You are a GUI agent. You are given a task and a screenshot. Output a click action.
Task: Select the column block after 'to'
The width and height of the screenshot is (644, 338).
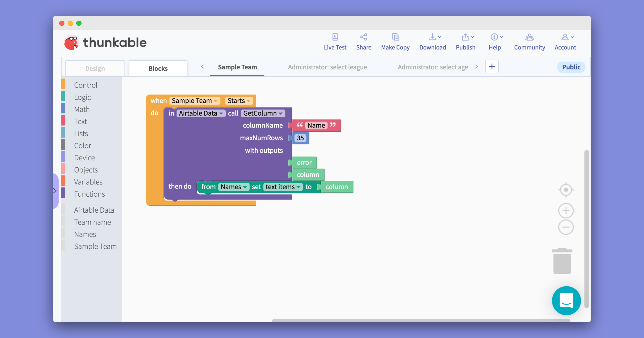337,187
